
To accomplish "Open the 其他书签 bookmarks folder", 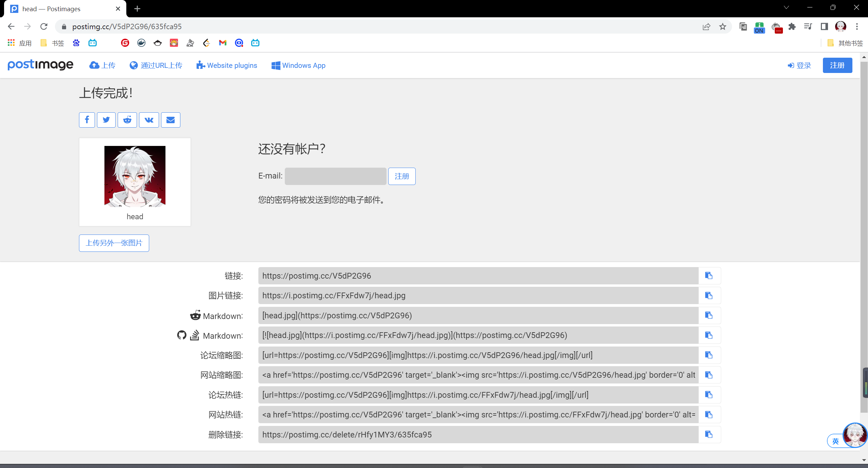I will point(845,43).
